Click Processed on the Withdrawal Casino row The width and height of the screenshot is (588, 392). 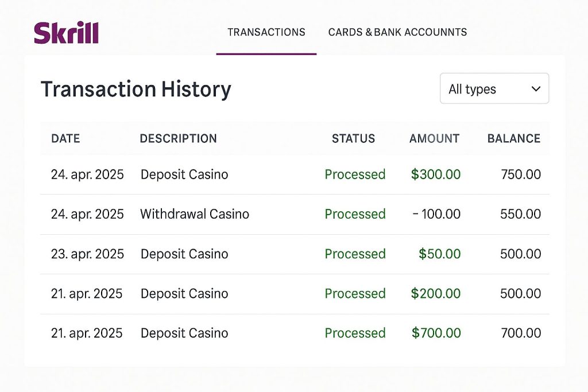click(355, 214)
